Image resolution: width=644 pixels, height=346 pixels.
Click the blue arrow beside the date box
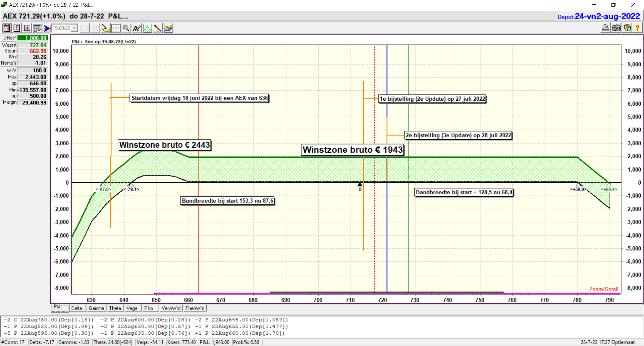tap(47, 28)
